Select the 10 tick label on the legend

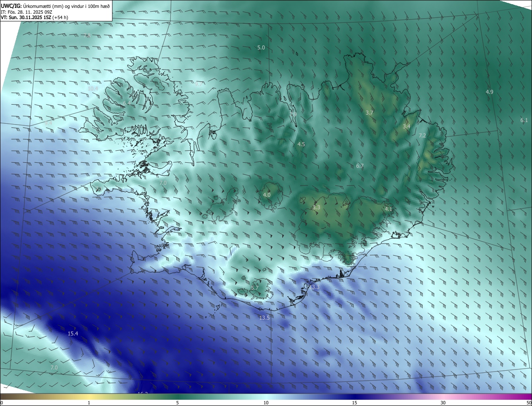(266, 403)
